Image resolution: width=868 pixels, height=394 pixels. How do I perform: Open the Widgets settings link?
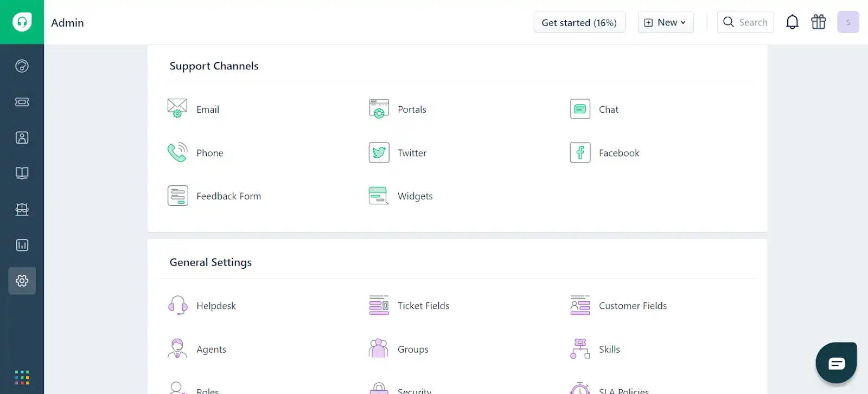(x=415, y=196)
